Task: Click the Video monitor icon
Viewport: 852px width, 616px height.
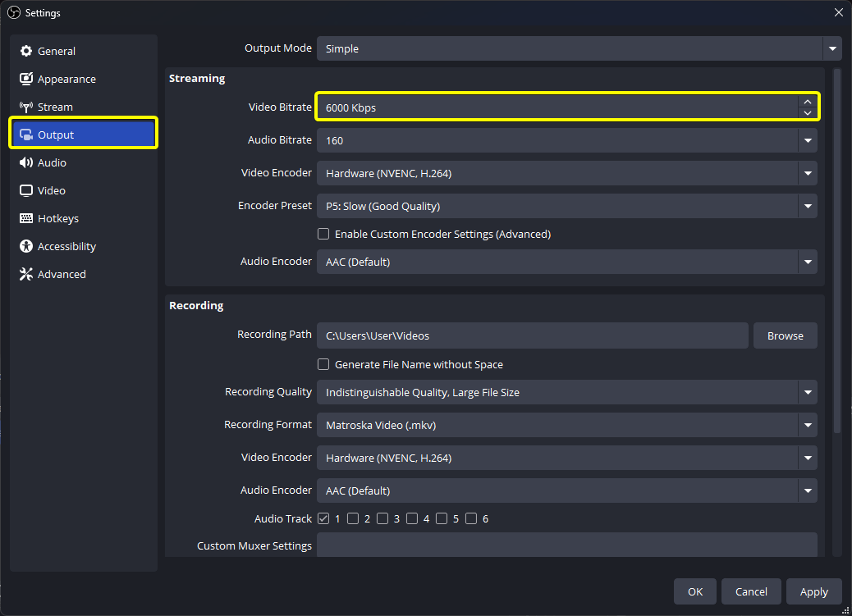Action: click(x=26, y=190)
